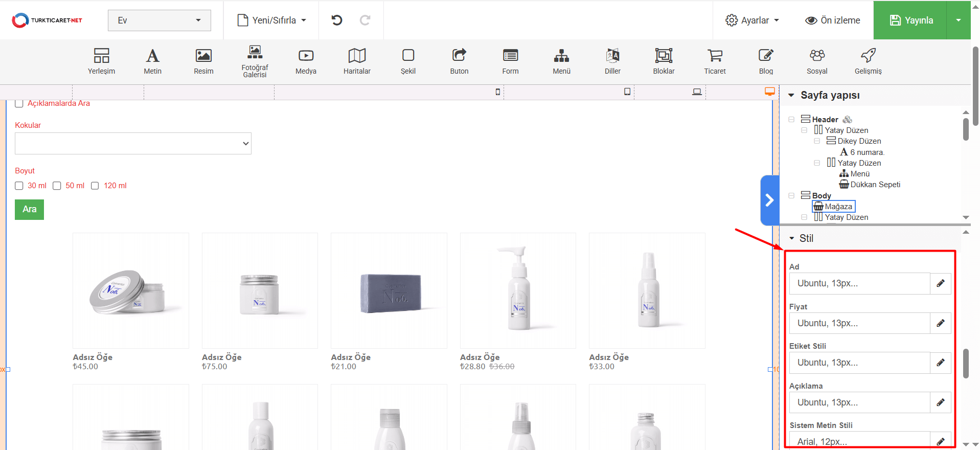Open the Fotoğraf Galerisi tool
980x450 pixels.
coord(255,61)
